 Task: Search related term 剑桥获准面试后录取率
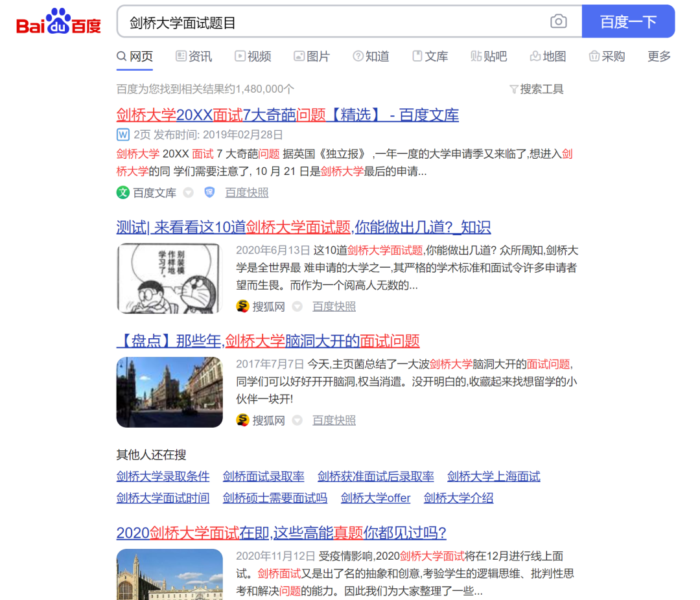[x=376, y=476]
